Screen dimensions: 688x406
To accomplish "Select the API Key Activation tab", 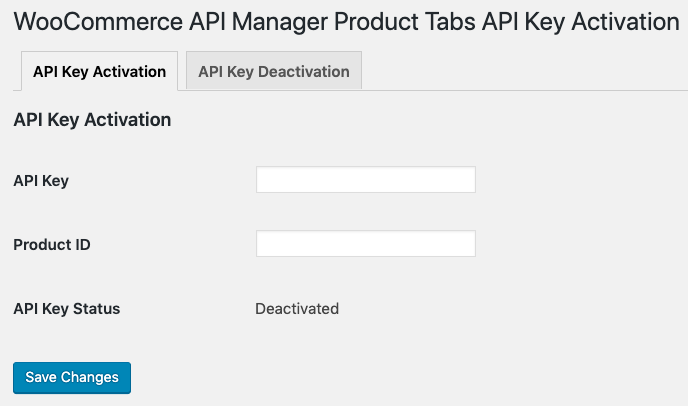I will [100, 71].
